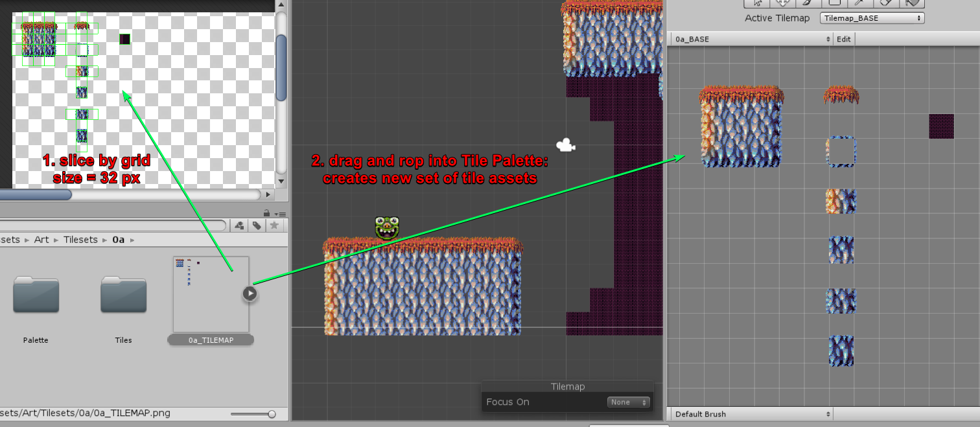Open the Active Tilemap dropdown showing Tilemap_BASE
980x427 pixels.
coord(872,17)
